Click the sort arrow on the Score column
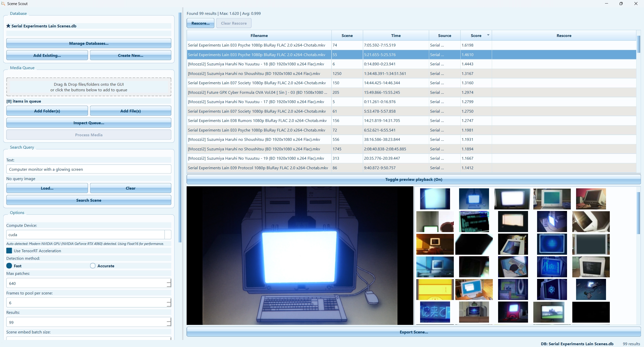 [x=488, y=35]
